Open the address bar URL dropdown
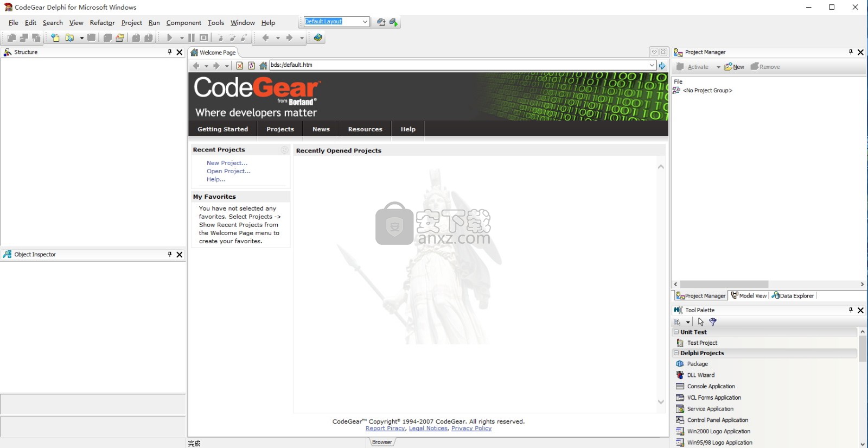868x448 pixels. coord(652,65)
